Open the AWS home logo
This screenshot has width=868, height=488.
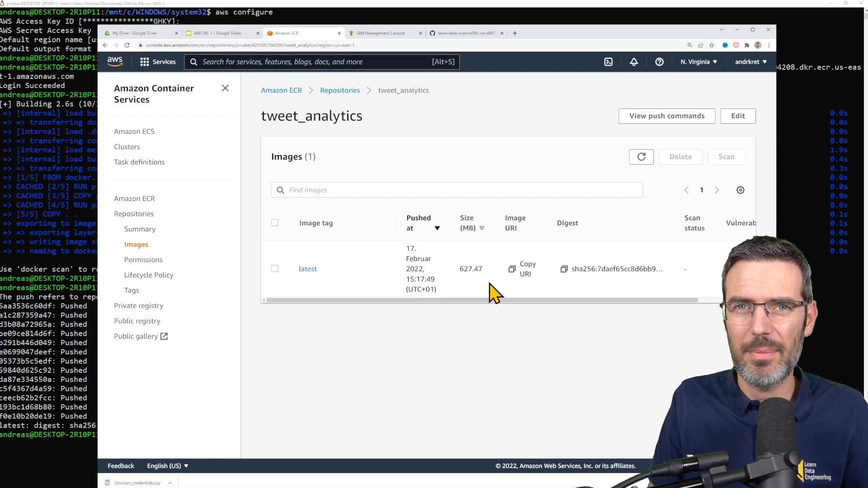(x=115, y=62)
